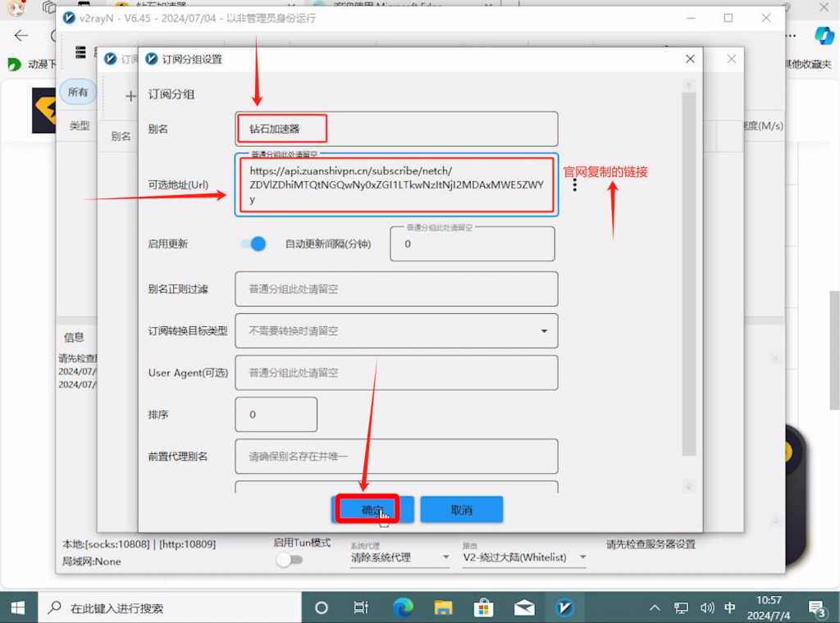
Task: Click the network tray icon
Action: tap(682, 608)
